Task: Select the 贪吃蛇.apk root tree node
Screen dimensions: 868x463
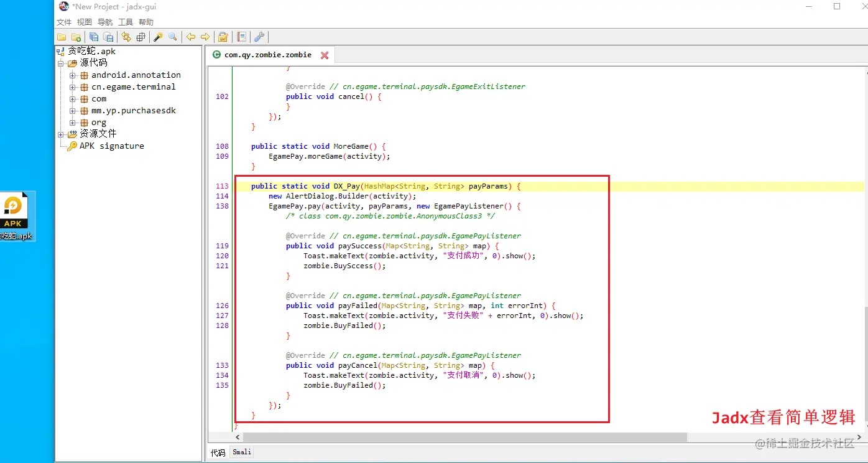Action: (x=91, y=51)
